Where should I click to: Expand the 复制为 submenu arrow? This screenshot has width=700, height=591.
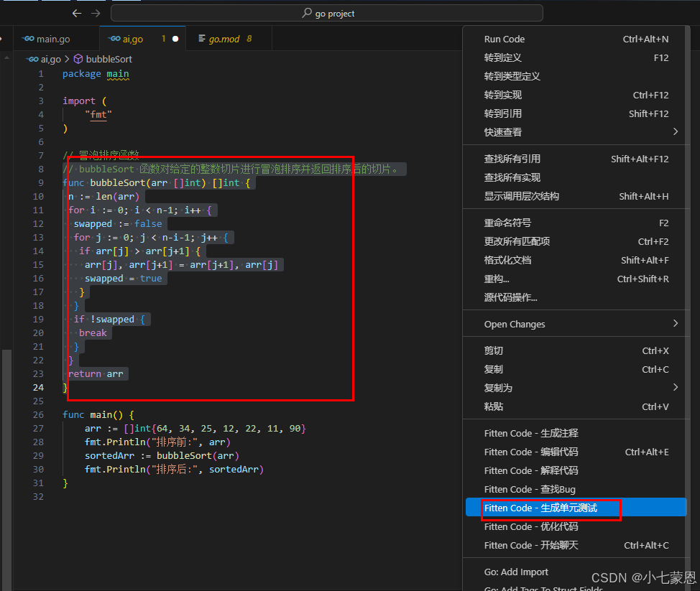(x=675, y=387)
